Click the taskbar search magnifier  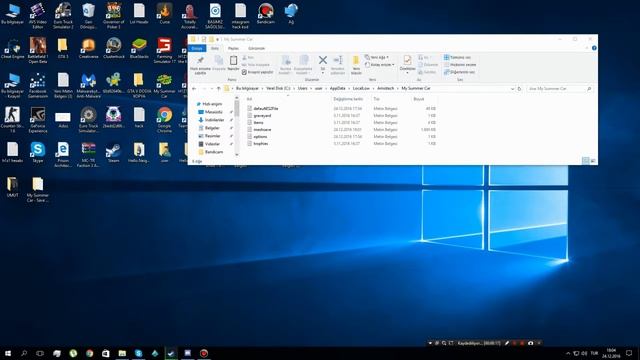tap(24, 353)
